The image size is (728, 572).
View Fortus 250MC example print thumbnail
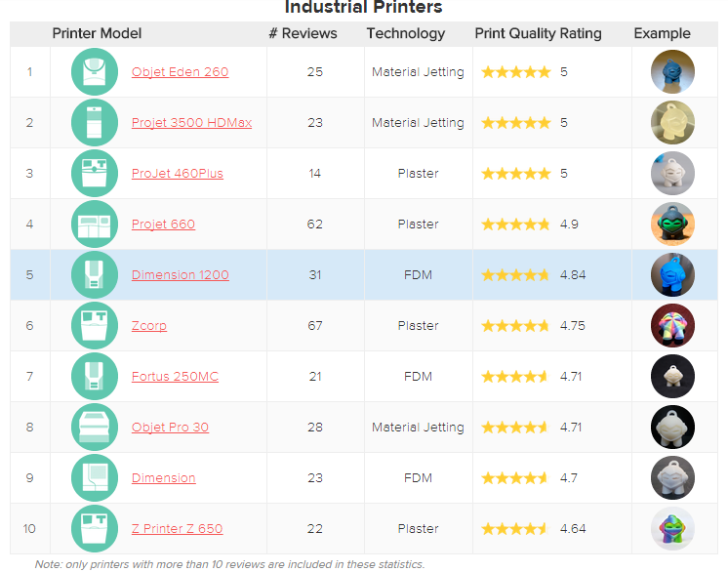coord(672,377)
